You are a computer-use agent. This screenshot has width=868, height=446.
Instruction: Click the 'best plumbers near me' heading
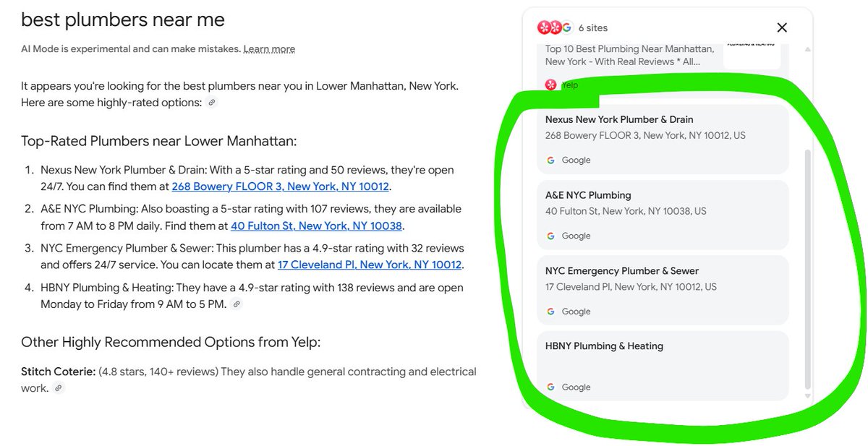123,20
